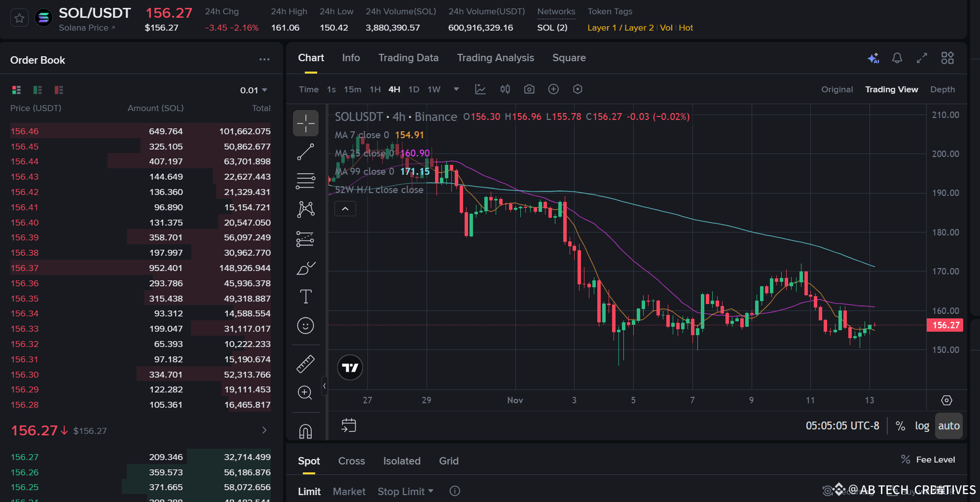Image resolution: width=980 pixels, height=502 pixels.
Task: Add SOL/USDT to favorites with the star
Action: tap(19, 18)
